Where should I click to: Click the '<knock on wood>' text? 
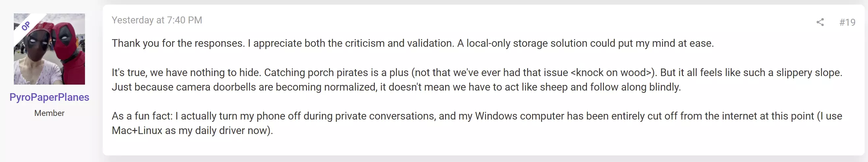[613, 72]
